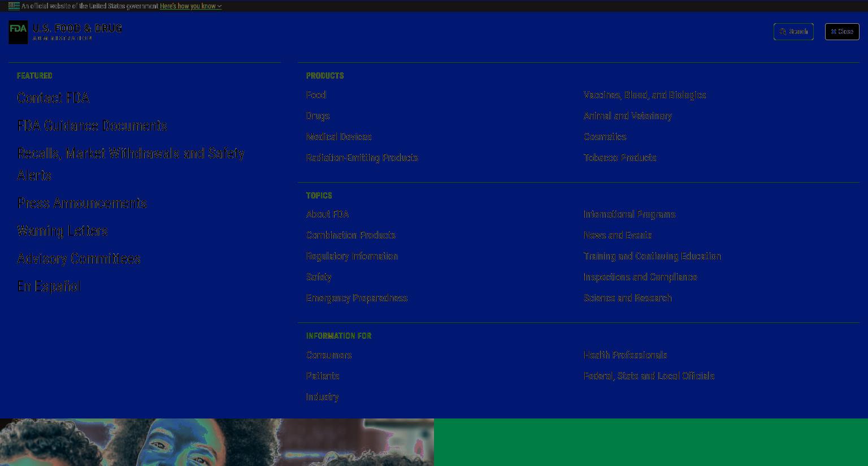The image size is (868, 466).
Task: Open Science and Research
Action: (627, 298)
